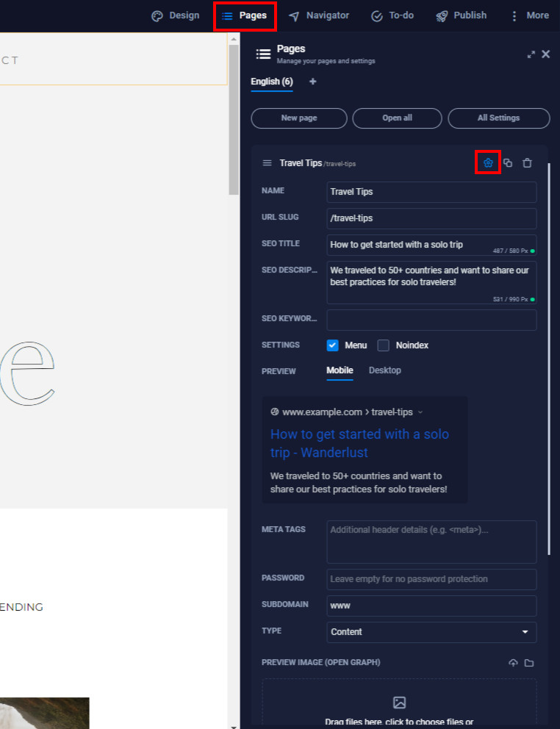Uncheck the Menu checkbox

[x=332, y=345]
